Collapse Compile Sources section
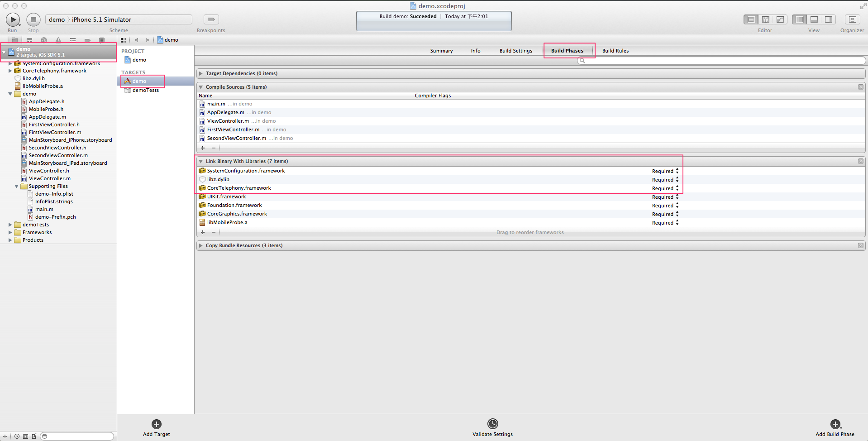 pos(201,87)
